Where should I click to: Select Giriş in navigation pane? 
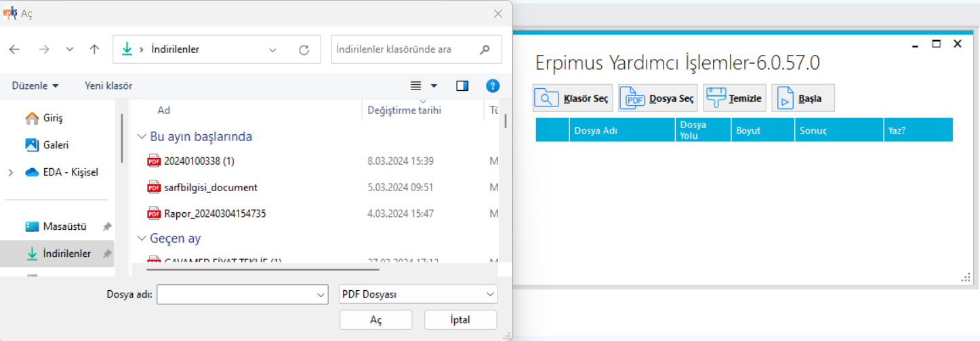point(53,118)
